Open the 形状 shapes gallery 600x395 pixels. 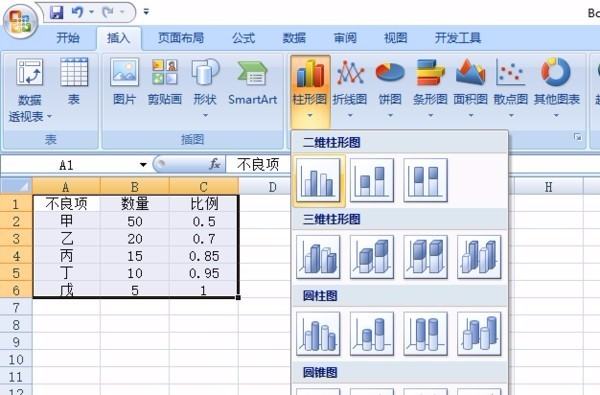coord(205,87)
